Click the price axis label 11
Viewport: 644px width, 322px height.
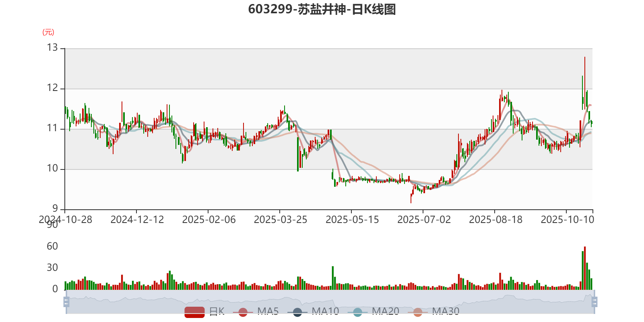point(52,128)
